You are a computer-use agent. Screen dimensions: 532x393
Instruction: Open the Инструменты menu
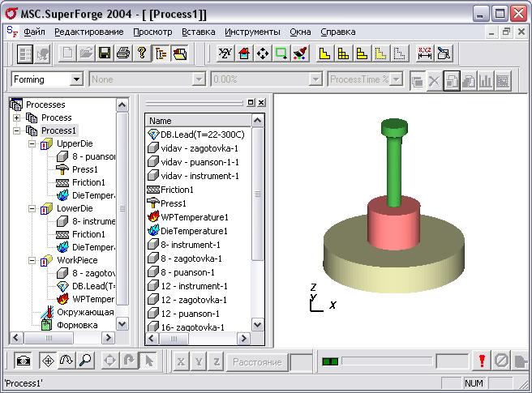tap(252, 32)
